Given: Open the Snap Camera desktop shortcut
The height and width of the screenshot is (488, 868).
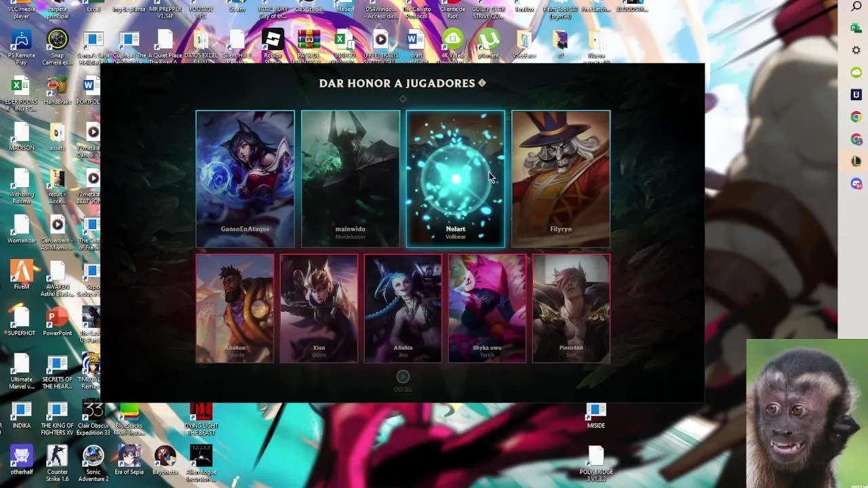Looking at the screenshot, I should (58, 47).
